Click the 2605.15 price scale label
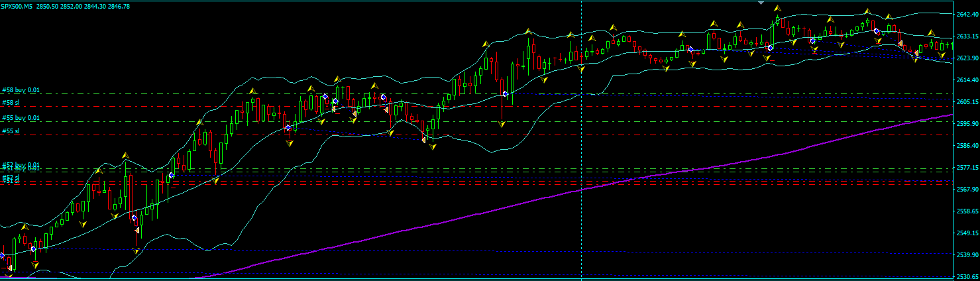980x281 pixels. click(x=968, y=101)
